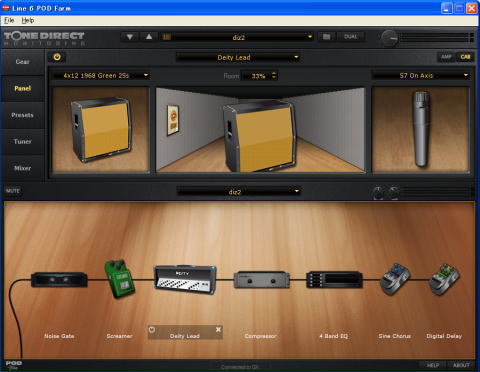480x372 pixels.
Task: Close the Line 6 POD Farm window
Action: [x=472, y=8]
